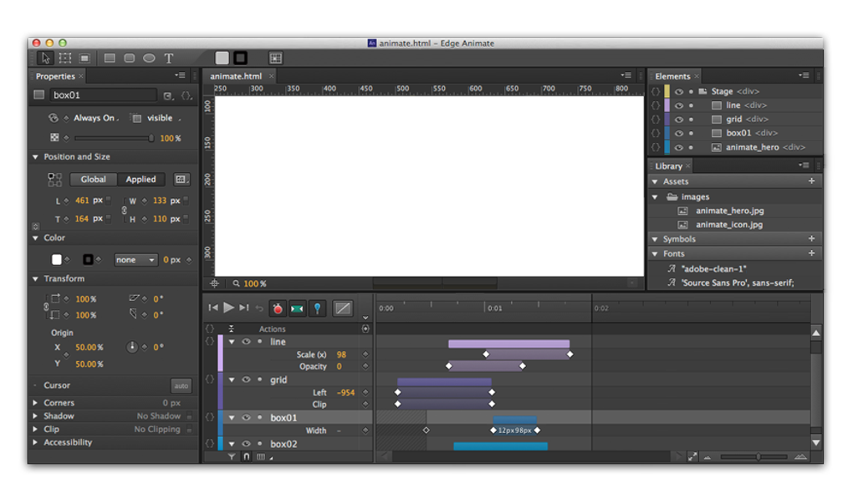Hide the grid layer in the timeline
Screen dimensions: 853x504
point(246,379)
